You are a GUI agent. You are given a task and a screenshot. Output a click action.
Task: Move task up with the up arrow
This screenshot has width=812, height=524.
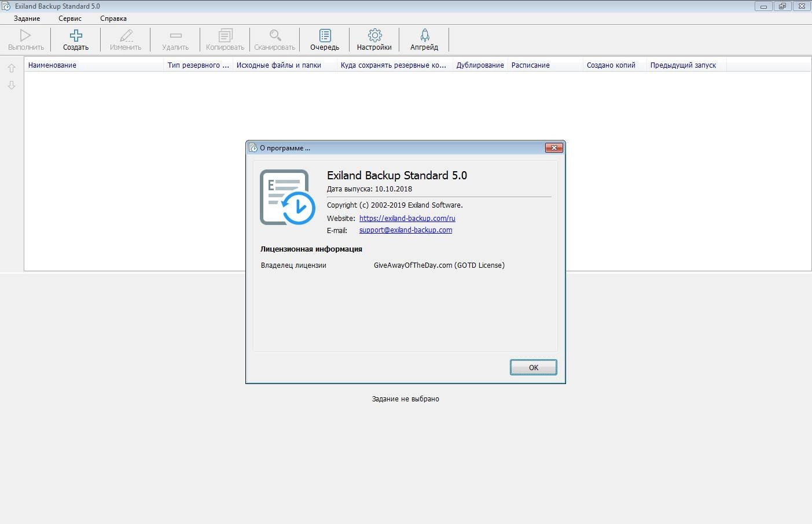coord(12,68)
